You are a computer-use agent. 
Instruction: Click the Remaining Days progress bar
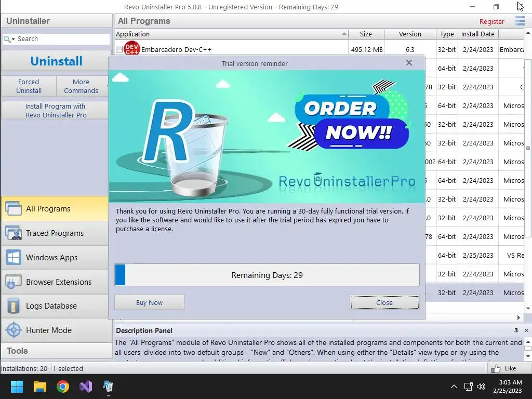tap(267, 275)
